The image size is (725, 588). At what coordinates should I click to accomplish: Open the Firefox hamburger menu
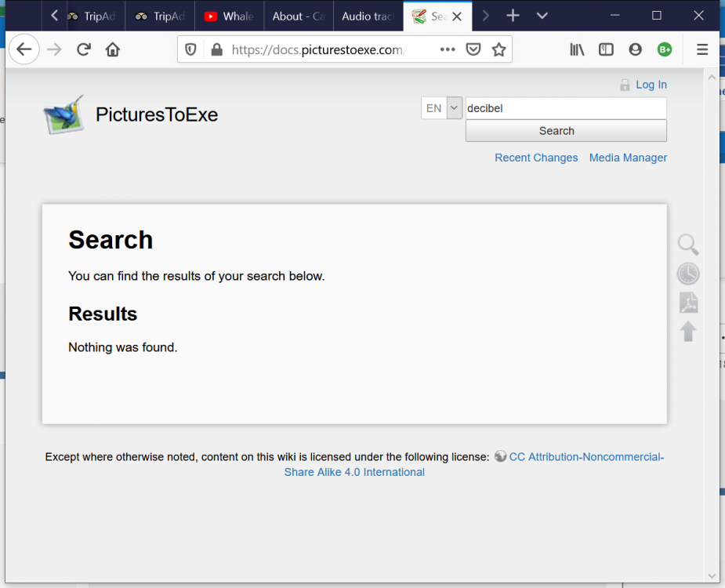click(701, 50)
